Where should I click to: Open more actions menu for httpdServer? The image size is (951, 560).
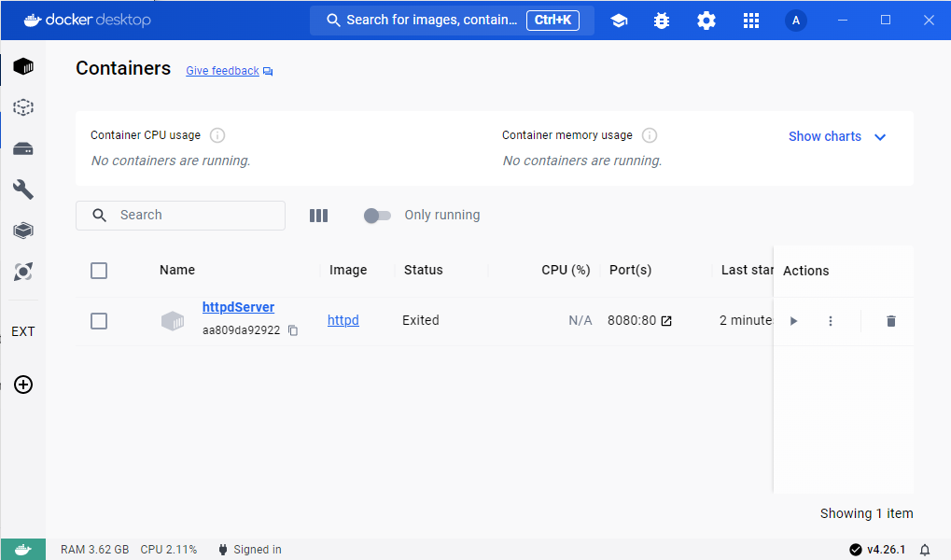(x=831, y=321)
